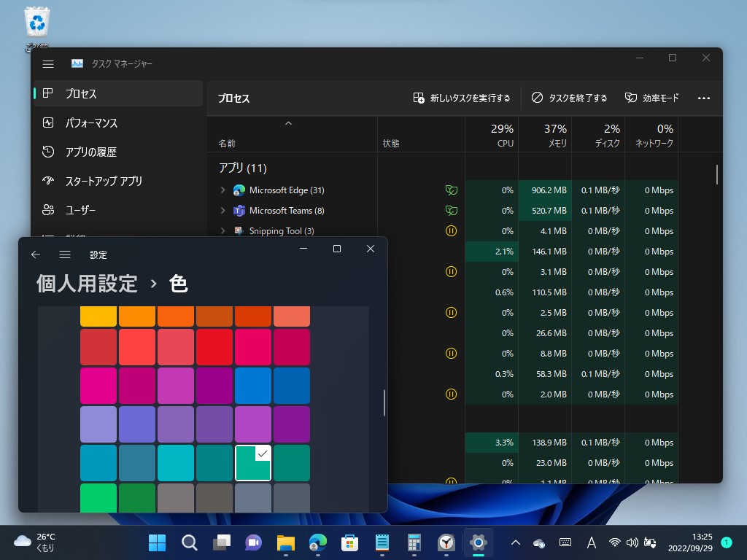Pick the bright green accent swatch
This screenshot has width=747, height=560.
tap(98, 497)
